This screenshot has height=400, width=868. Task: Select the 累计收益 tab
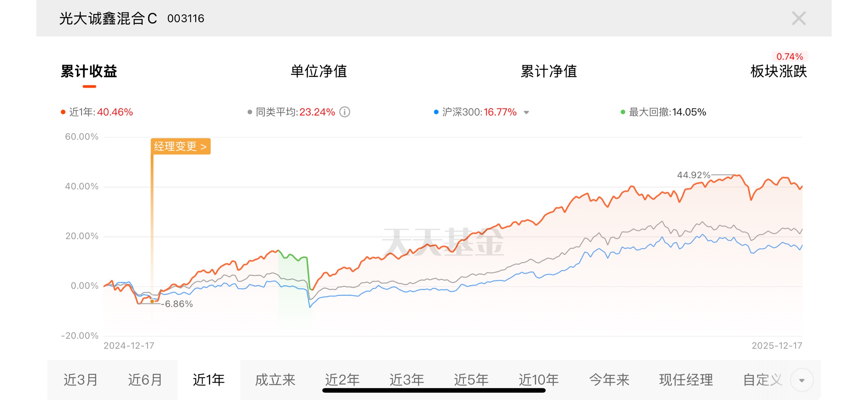(89, 71)
